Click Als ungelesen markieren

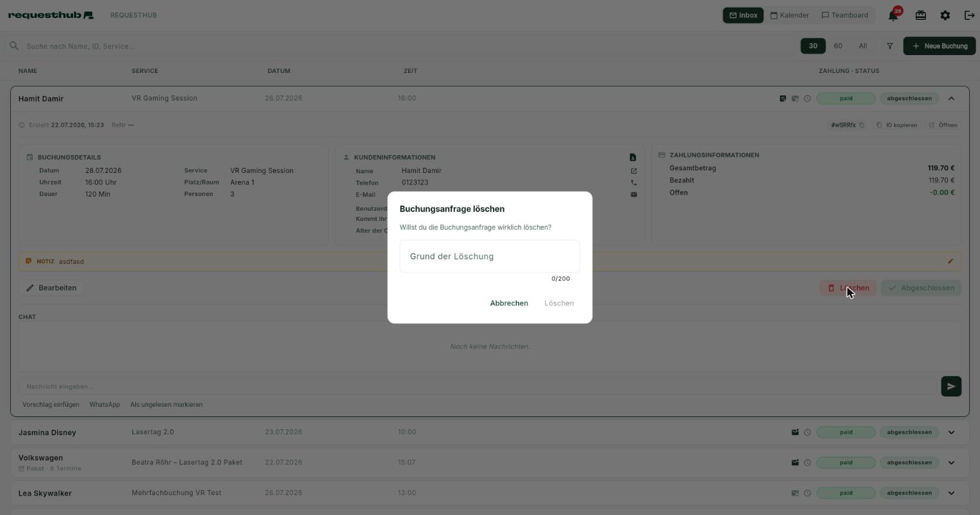coord(166,405)
